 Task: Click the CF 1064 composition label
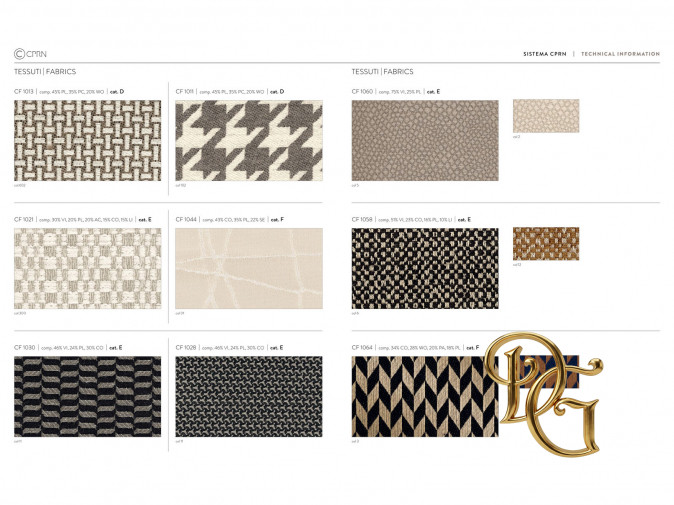[x=418, y=348]
